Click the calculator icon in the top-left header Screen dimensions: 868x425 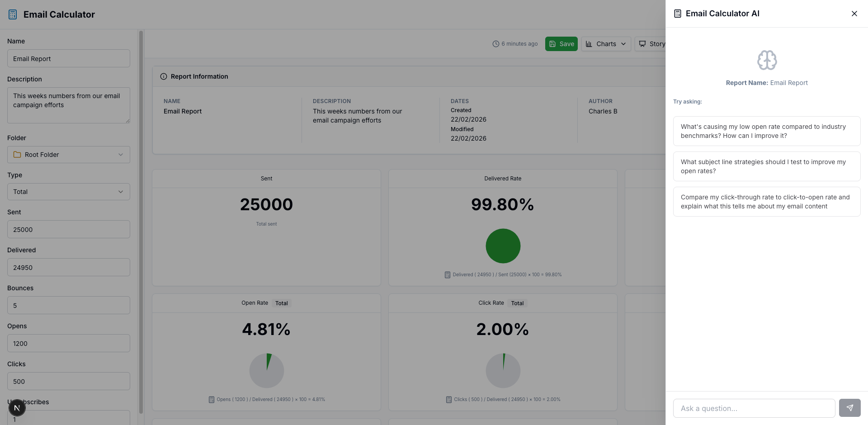[12, 14]
